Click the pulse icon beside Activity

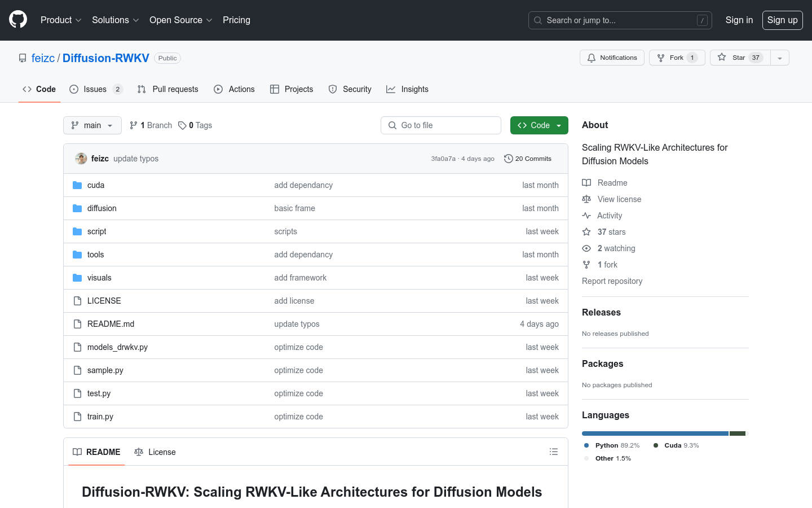pos(586,216)
